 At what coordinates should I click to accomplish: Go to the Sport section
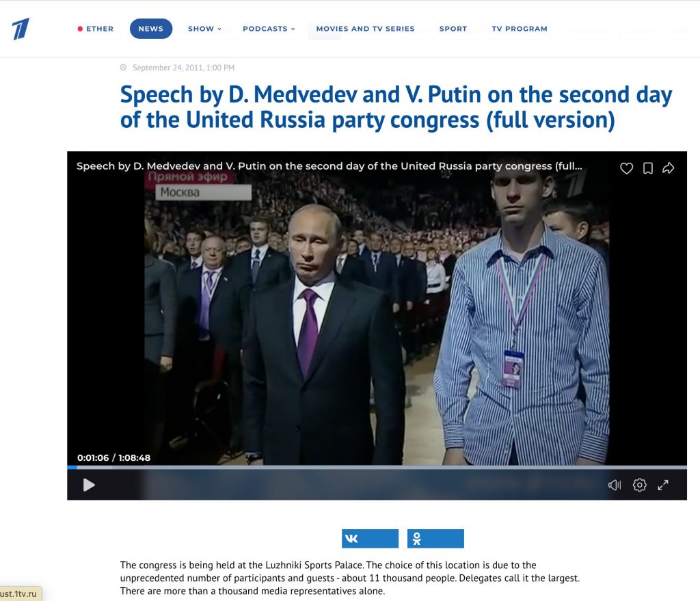click(453, 29)
